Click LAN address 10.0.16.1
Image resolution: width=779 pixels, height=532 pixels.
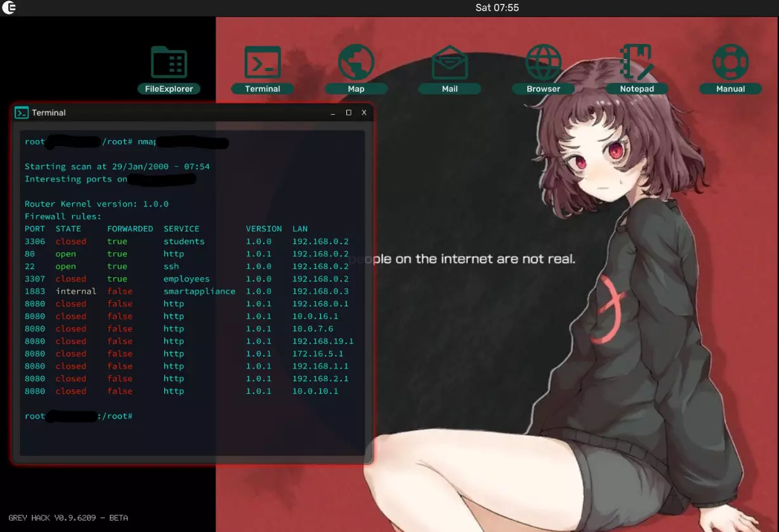(315, 316)
